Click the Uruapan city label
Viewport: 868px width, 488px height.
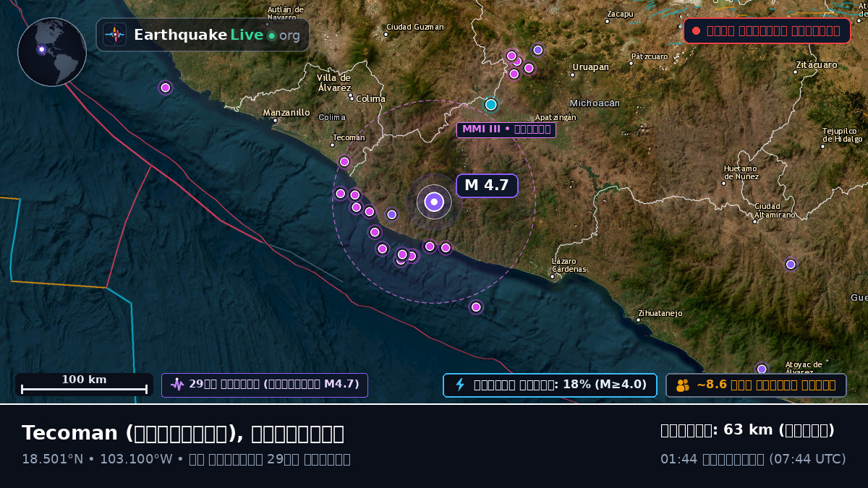591,67
